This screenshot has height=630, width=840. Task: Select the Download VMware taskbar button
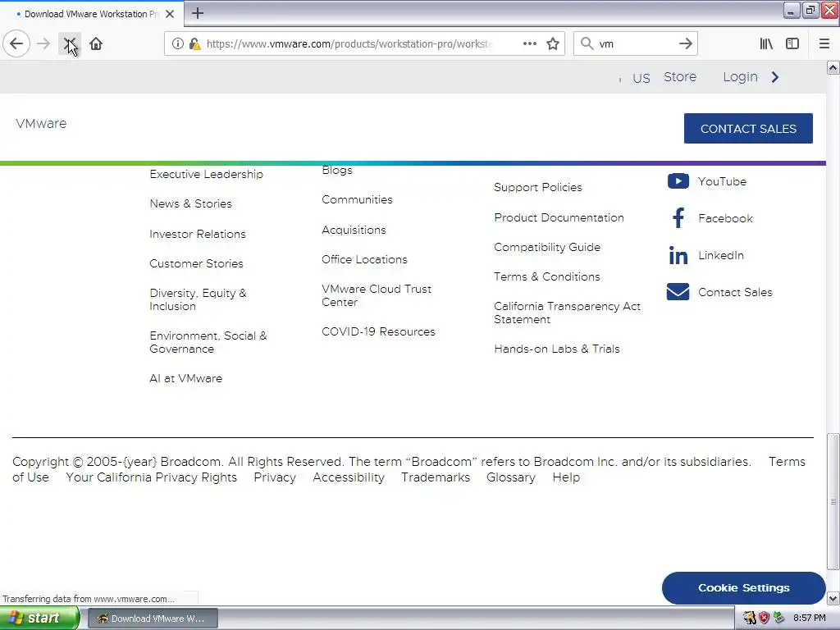(x=152, y=619)
